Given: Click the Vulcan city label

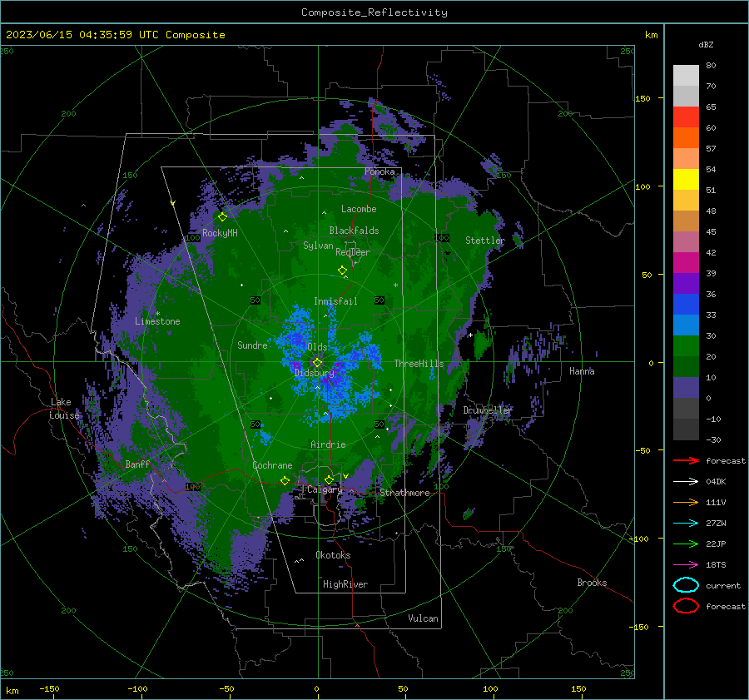Looking at the screenshot, I should tap(424, 618).
